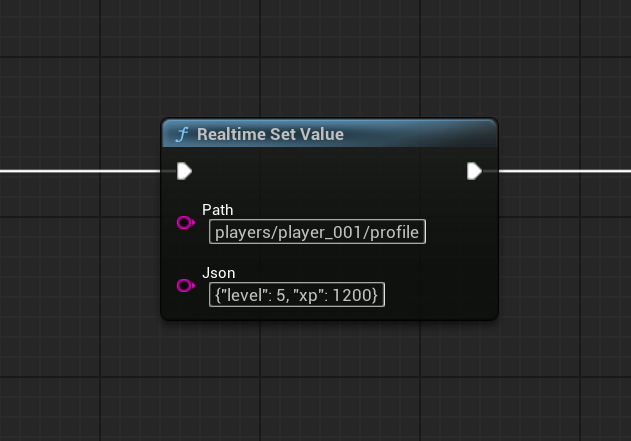Screen dimensions: 631x441
Task: Click the white execution input pin
Action: click(x=184, y=171)
